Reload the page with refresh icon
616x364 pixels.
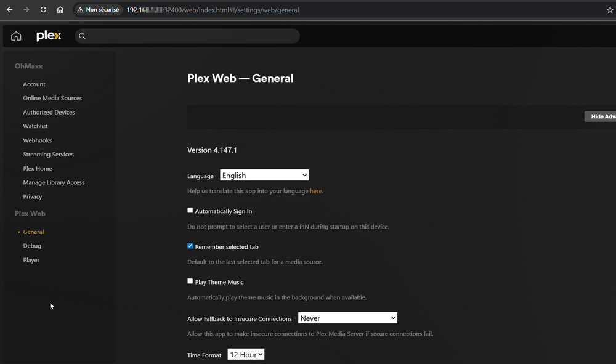coord(43,10)
